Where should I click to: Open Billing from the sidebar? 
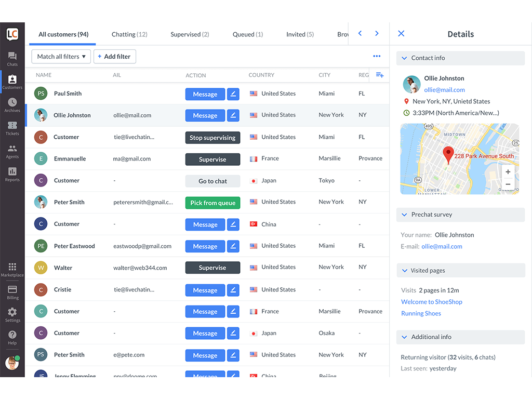tap(12, 292)
